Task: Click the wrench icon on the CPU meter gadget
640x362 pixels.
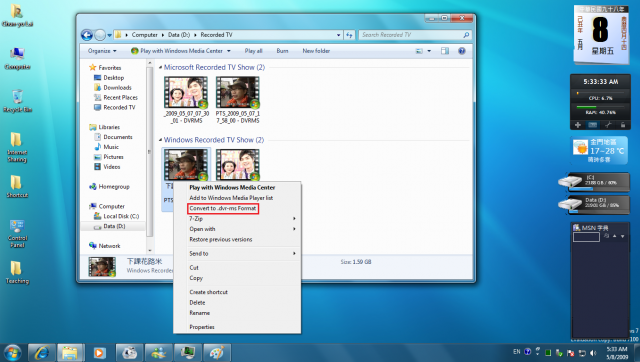Action: click(x=608, y=125)
